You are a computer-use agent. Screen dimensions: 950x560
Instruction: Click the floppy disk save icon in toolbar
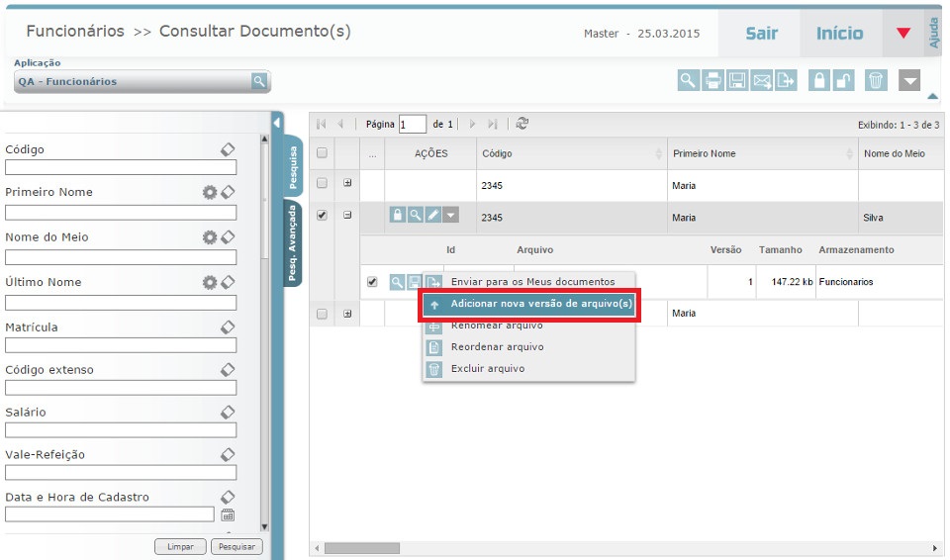737,81
